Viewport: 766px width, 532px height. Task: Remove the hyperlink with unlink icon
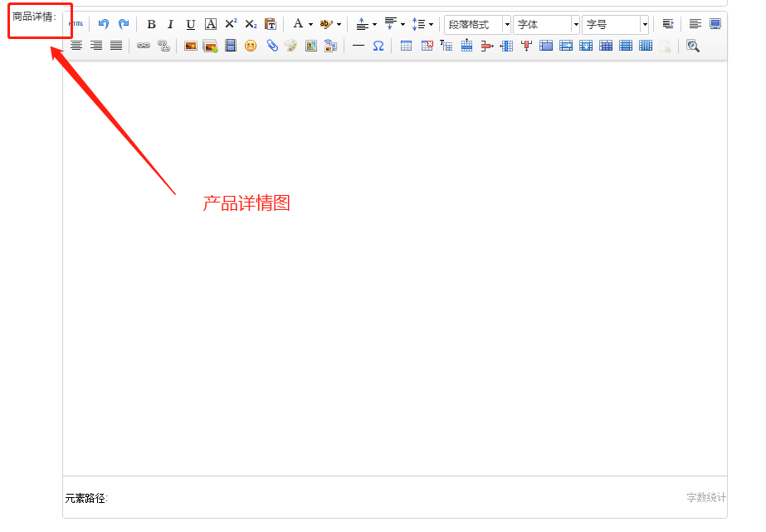[163, 46]
